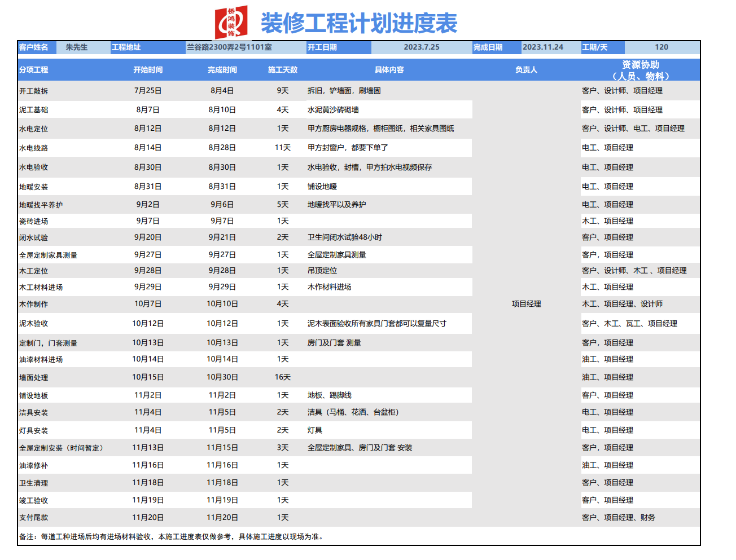Select the 16天 duration cell
This screenshot has height=560, width=736.
click(282, 377)
